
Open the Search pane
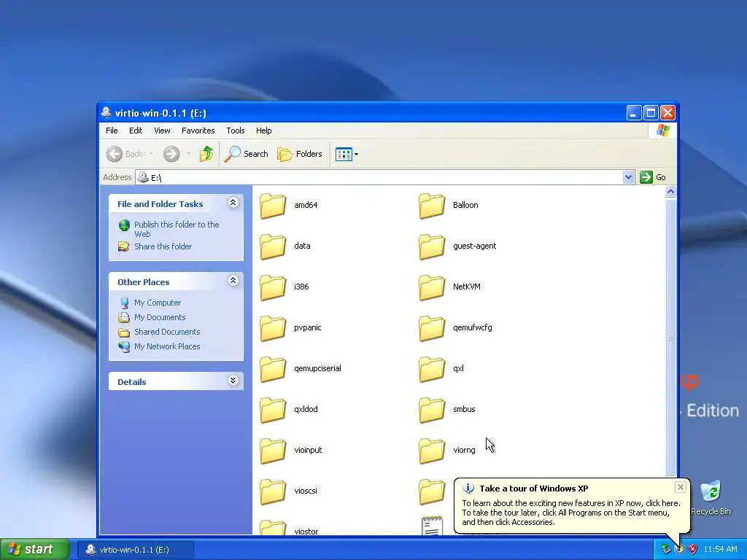[x=247, y=154]
